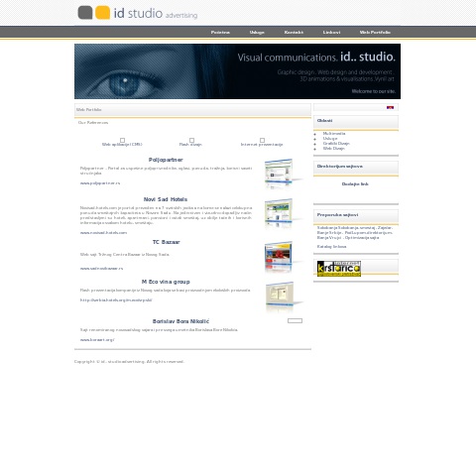Click the placeholder image beside Borislav Bora Nikolić

[295, 320]
